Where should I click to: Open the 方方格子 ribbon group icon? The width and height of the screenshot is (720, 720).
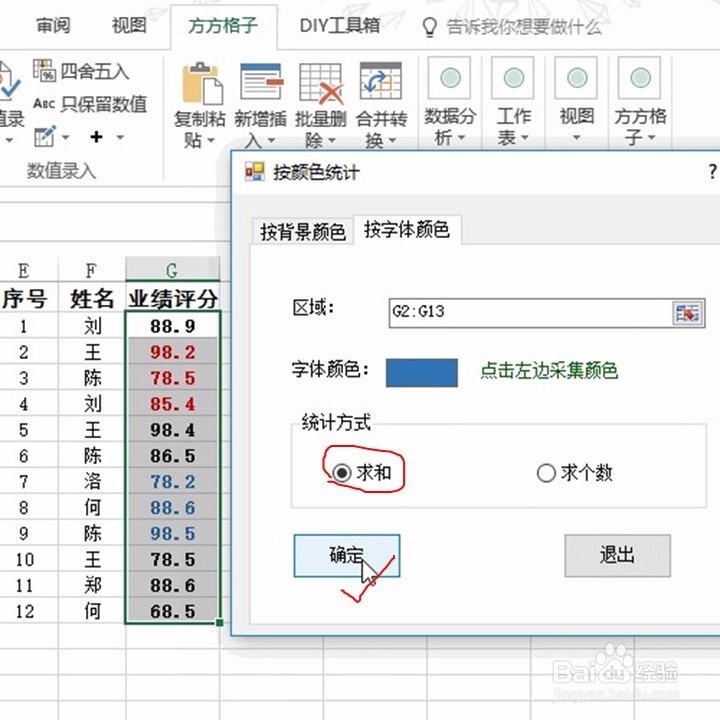[x=639, y=78]
